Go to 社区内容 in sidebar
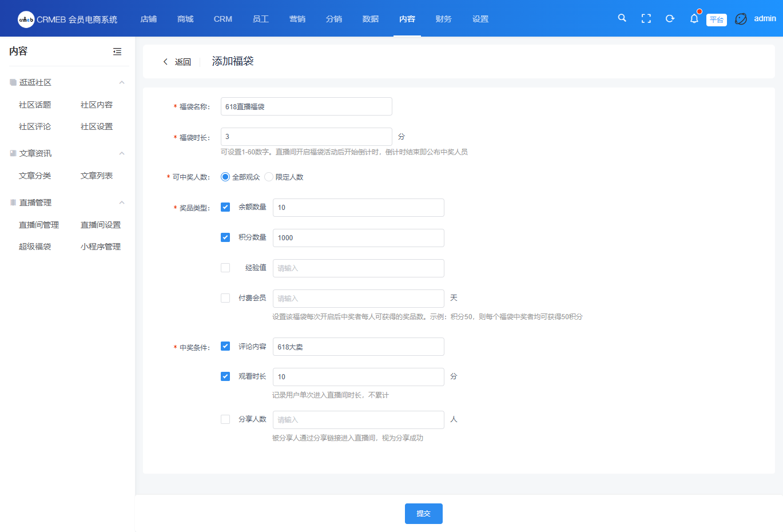The height and width of the screenshot is (532, 783). (x=97, y=105)
